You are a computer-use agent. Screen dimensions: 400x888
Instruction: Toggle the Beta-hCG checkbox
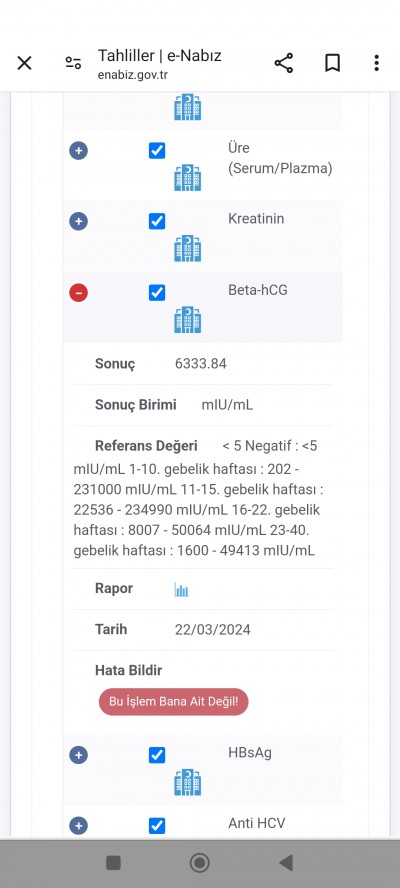[157, 293]
